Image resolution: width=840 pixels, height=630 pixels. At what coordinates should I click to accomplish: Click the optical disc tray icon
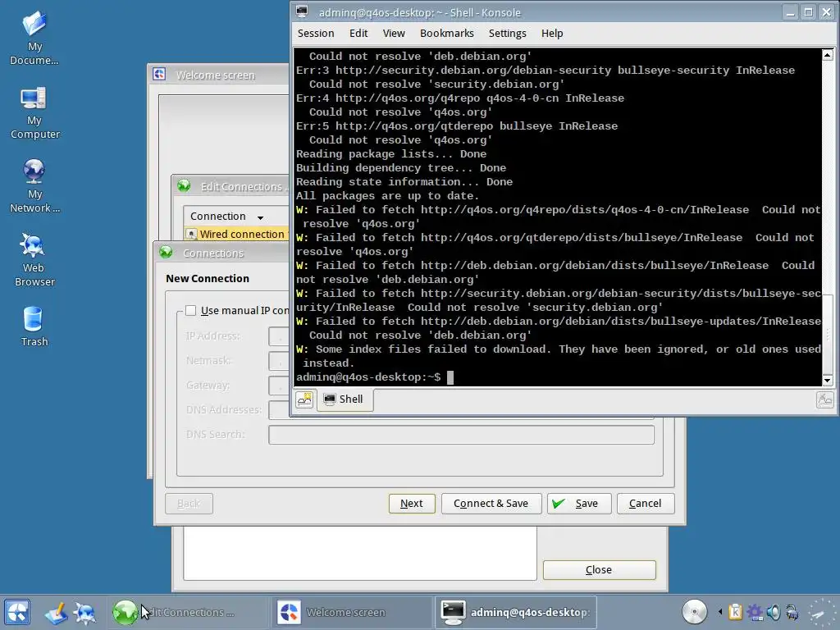coord(695,612)
